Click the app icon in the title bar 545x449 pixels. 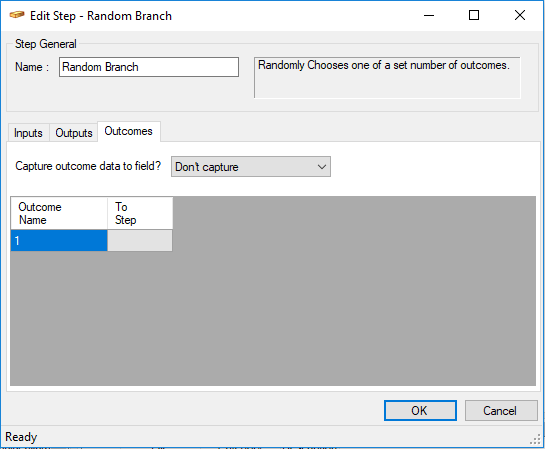coord(17,15)
